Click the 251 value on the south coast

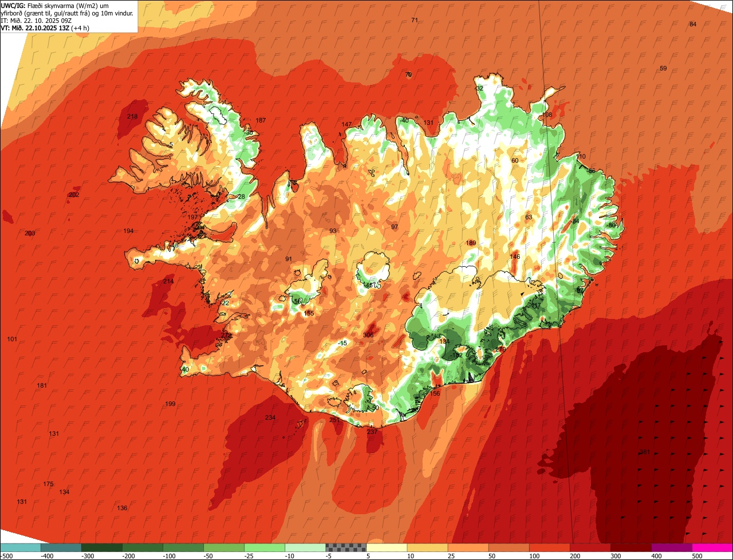(334, 420)
